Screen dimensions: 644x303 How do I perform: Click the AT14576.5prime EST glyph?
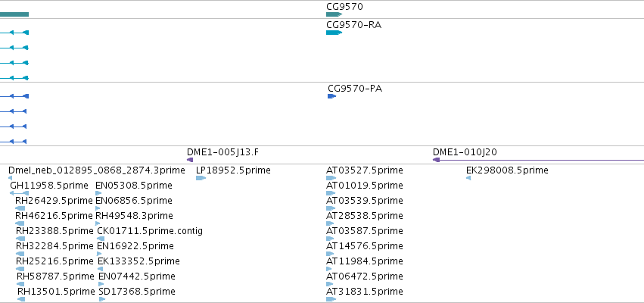329,254
